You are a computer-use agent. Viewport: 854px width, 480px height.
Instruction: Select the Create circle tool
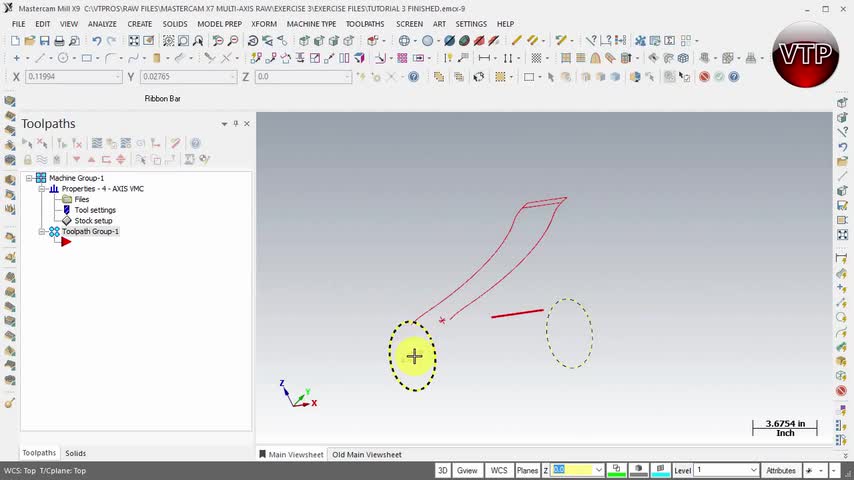point(63,58)
